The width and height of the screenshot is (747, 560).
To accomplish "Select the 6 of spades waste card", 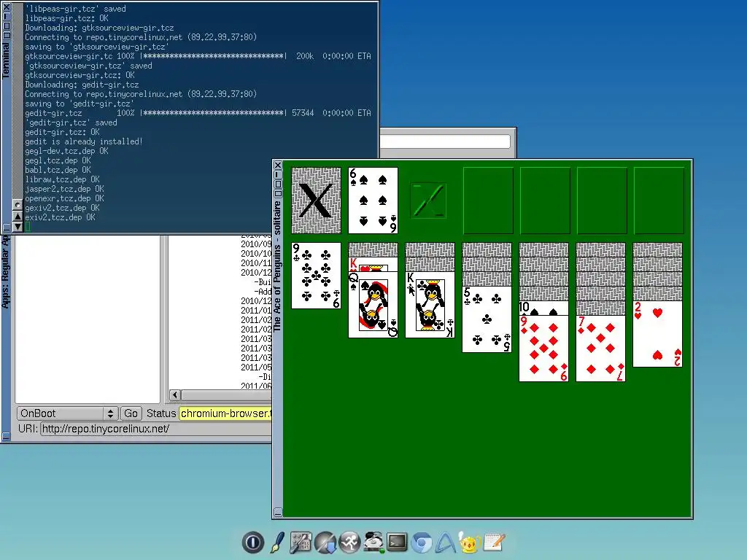I will (373, 200).
